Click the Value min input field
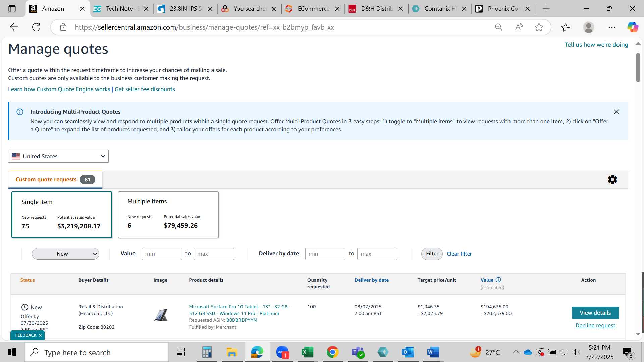Screen dimensions: 644x362 click(x=162, y=254)
